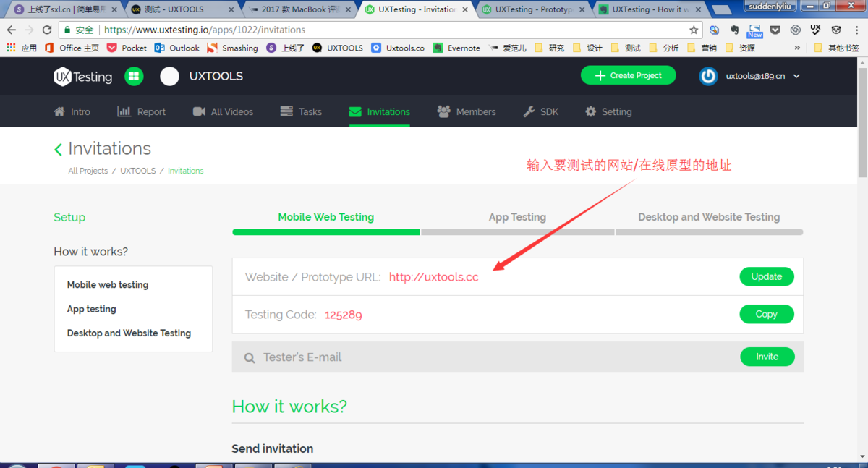Image resolution: width=868 pixels, height=468 pixels.
Task: Go to All Projects breadcrumb
Action: click(88, 171)
